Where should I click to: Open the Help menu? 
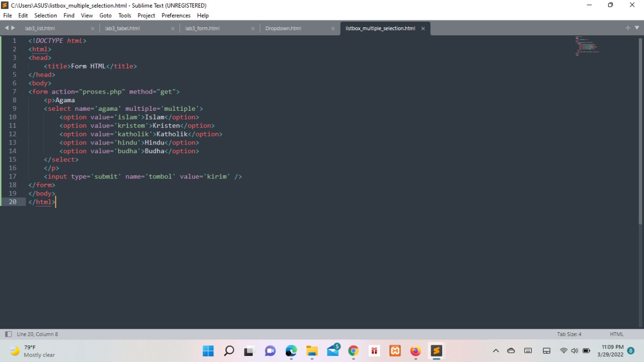pyautogui.click(x=203, y=16)
